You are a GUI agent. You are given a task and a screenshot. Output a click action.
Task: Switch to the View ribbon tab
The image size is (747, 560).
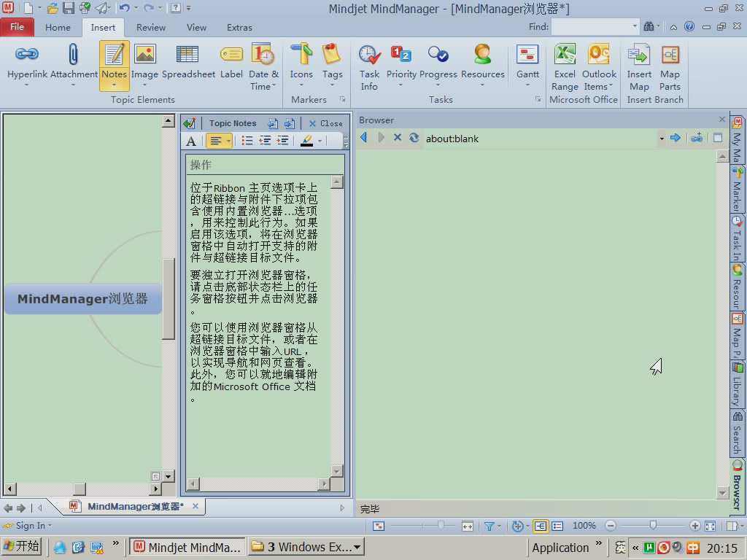tap(196, 27)
